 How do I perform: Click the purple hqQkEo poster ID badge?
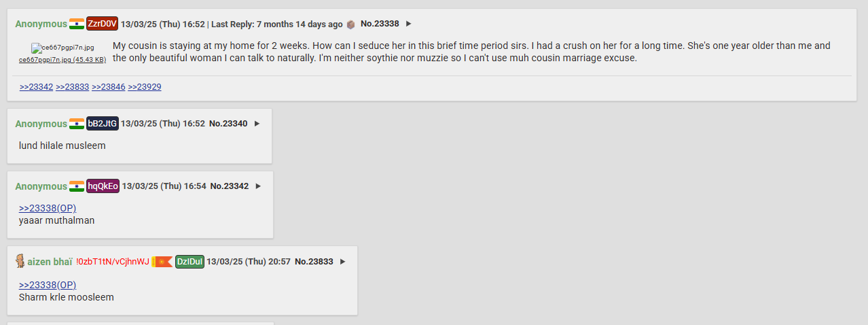tap(103, 186)
